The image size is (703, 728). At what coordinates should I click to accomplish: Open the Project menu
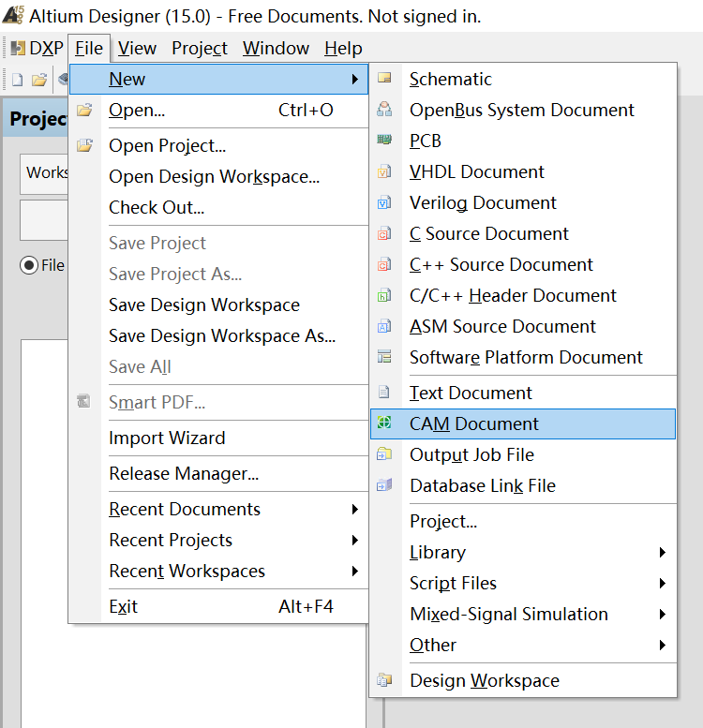point(200,49)
